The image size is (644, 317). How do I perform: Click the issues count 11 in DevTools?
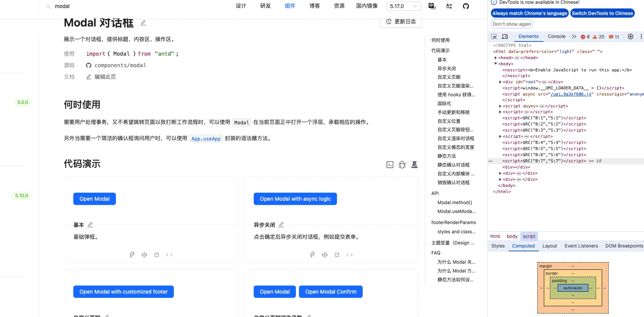(x=614, y=37)
